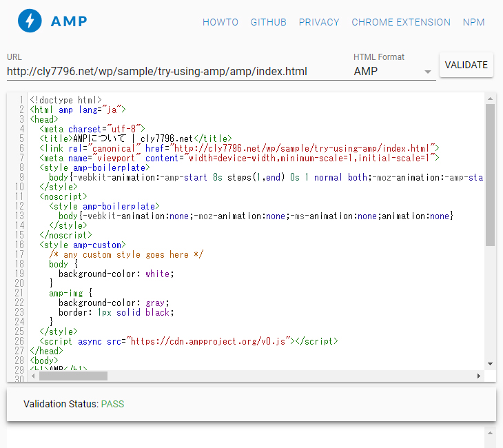
Task: Click the AMP title text
Action: [x=69, y=21]
